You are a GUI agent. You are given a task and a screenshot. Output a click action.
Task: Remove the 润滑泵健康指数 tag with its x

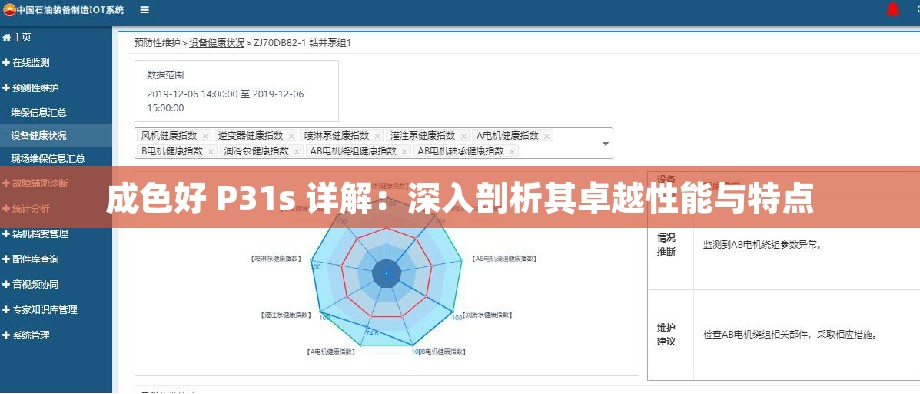pyautogui.click(x=297, y=151)
